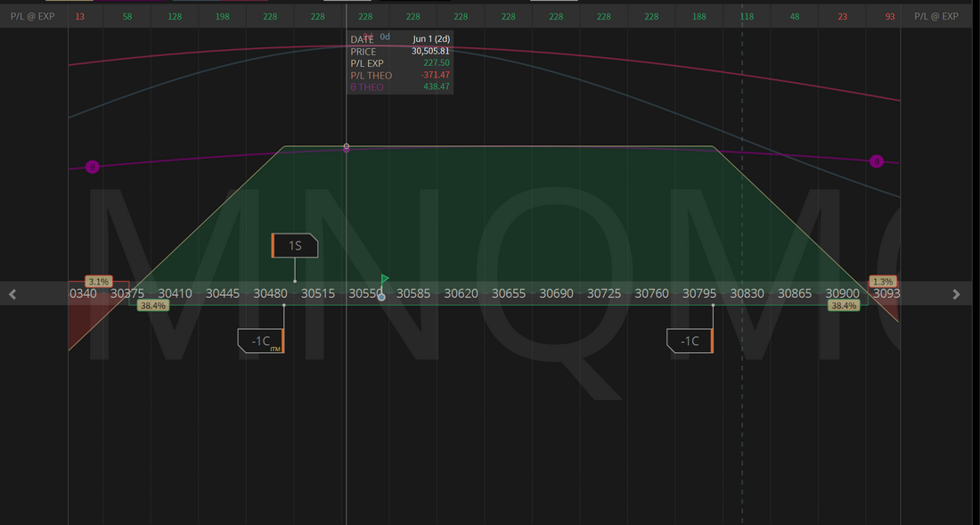Click the 30,505.81 price value in tooltip
The height and width of the screenshot is (525, 980).
[x=430, y=51]
